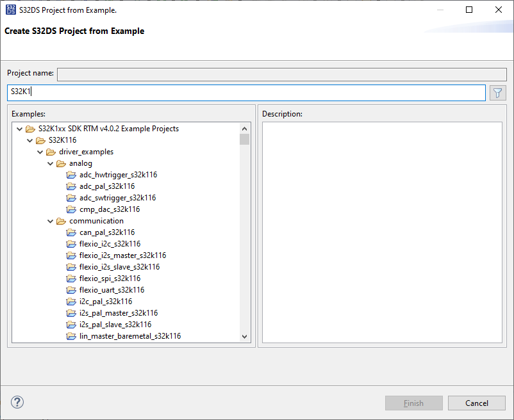This screenshot has width=514, height=420.
Task: Click the i2c_pal_s32k116 project icon
Action: pos(72,302)
